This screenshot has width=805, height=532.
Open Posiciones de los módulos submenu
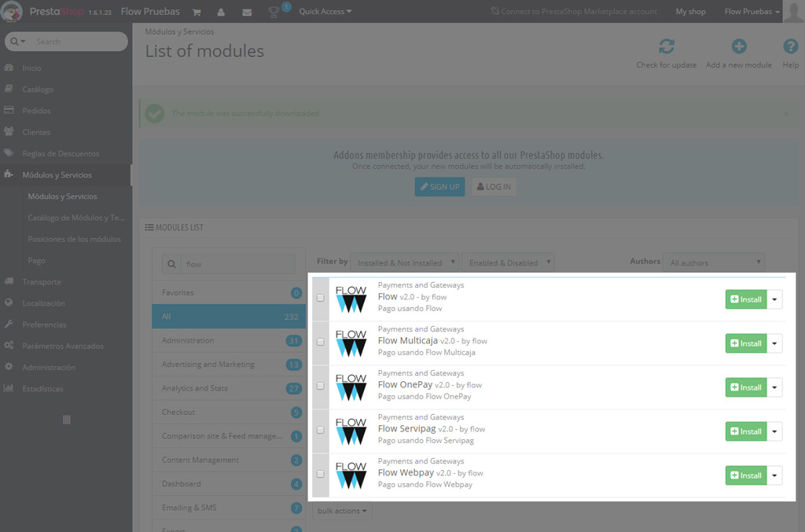tap(75, 239)
